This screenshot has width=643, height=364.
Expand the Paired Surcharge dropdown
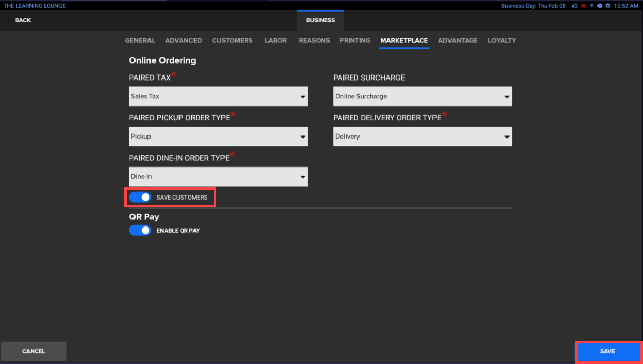(422, 96)
